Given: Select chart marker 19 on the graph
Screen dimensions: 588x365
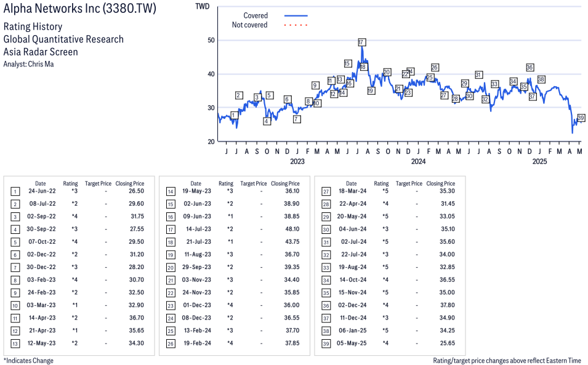Looking at the screenshot, I should [371, 90].
